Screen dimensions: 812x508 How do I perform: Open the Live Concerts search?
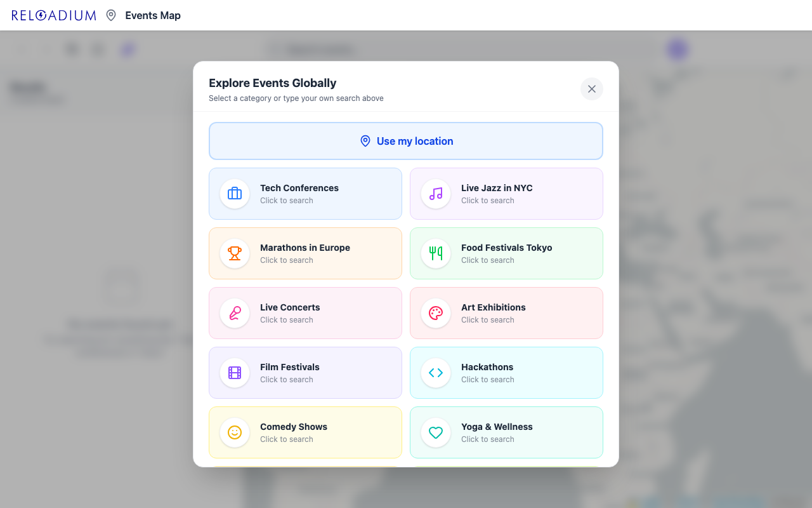point(305,312)
